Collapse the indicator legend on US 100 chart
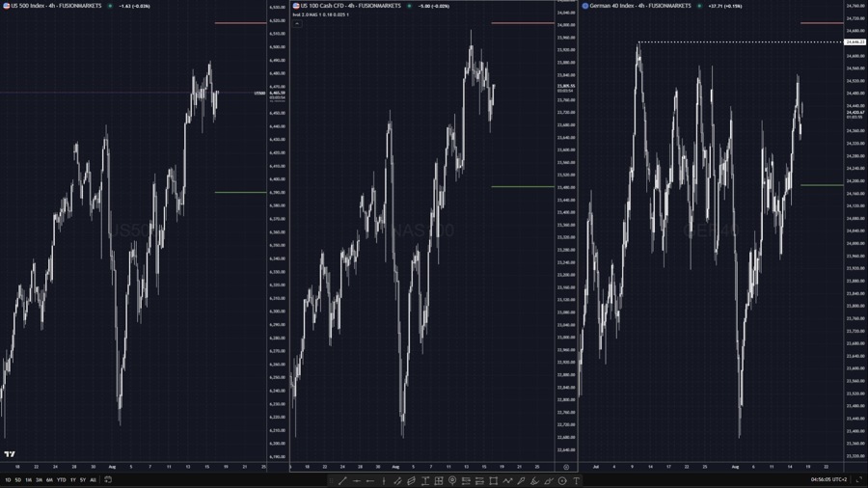 (297, 23)
